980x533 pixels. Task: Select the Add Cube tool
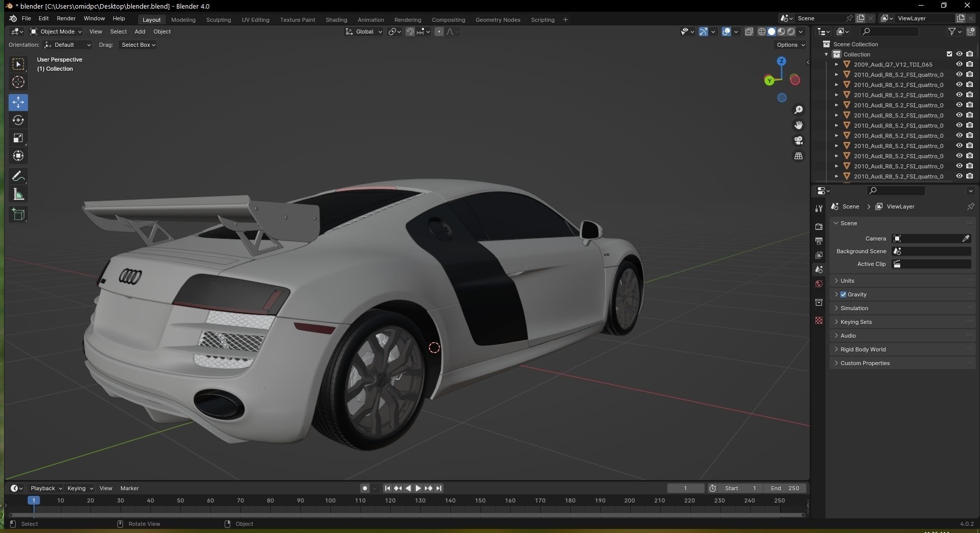coord(18,215)
